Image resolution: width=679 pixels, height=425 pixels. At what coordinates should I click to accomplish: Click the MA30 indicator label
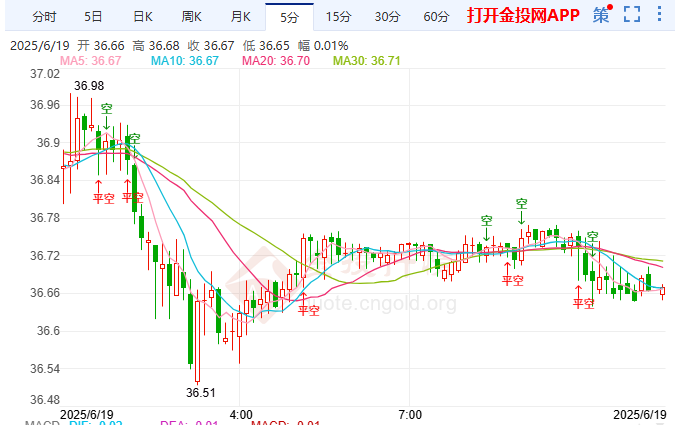[x=366, y=61]
